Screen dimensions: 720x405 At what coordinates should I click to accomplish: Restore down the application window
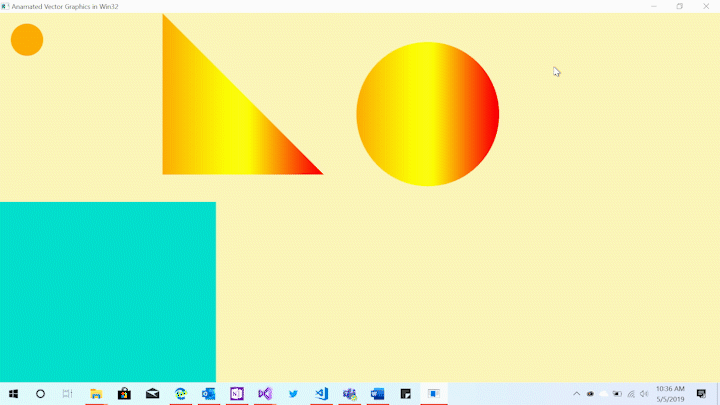(680, 6)
